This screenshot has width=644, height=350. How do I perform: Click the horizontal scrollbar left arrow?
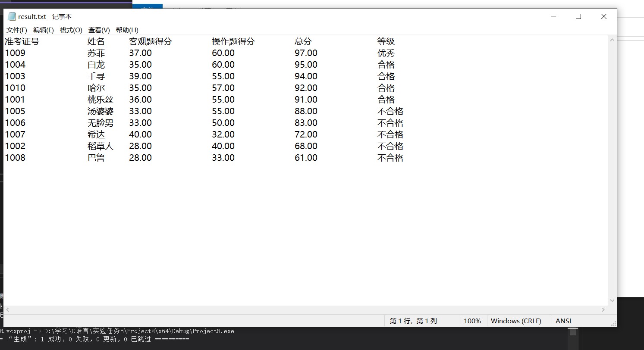[x=8, y=309]
